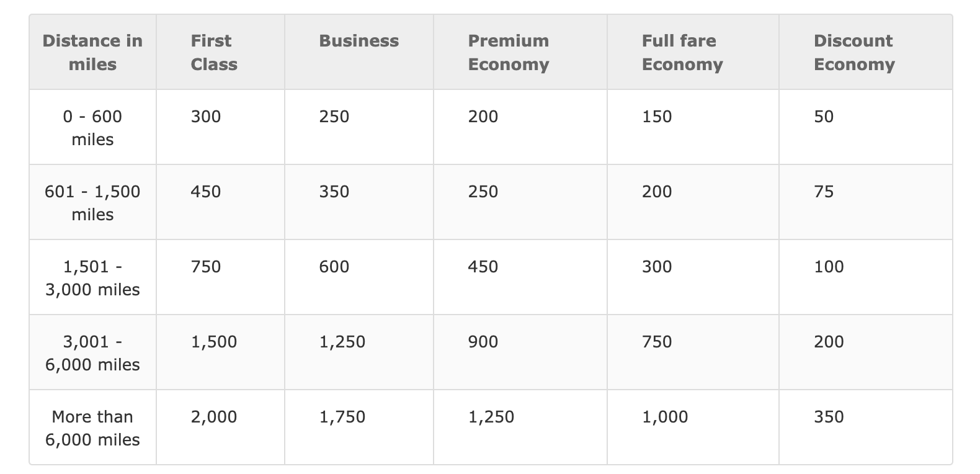The image size is (980, 474).
Task: Select the Full fare Economy value 1,000
Action: (664, 417)
